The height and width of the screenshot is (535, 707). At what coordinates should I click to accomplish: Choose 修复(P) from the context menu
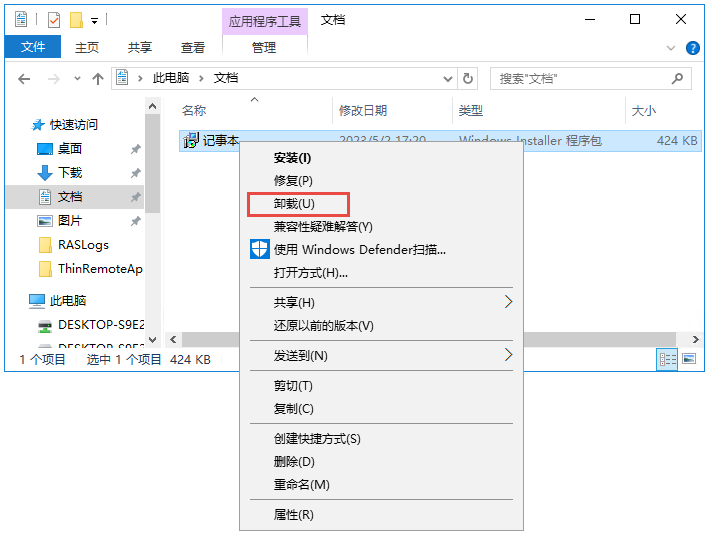tap(381, 181)
